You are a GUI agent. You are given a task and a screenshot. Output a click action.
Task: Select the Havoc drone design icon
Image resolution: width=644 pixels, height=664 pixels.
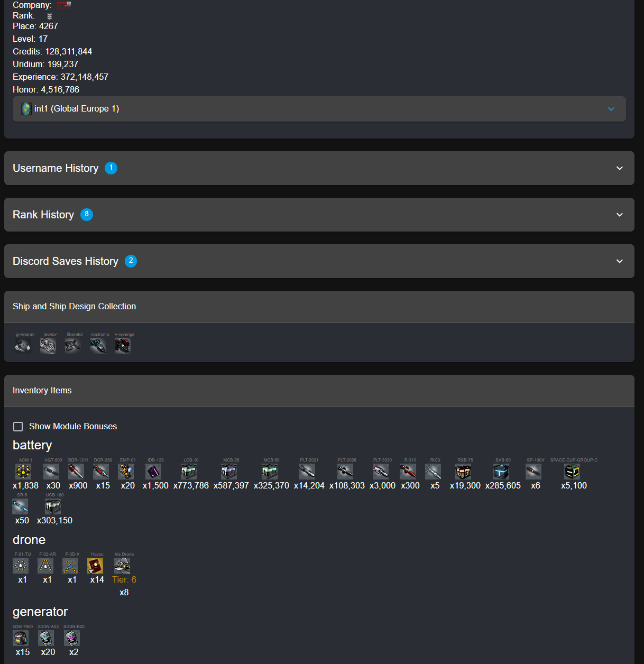point(95,566)
